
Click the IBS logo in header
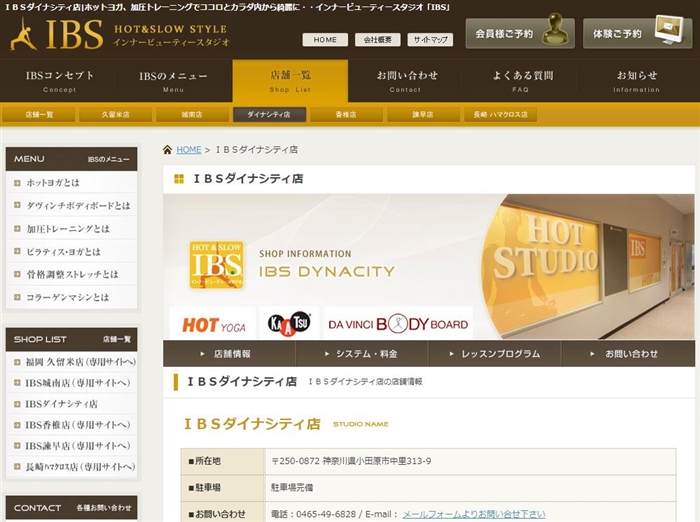[120, 34]
